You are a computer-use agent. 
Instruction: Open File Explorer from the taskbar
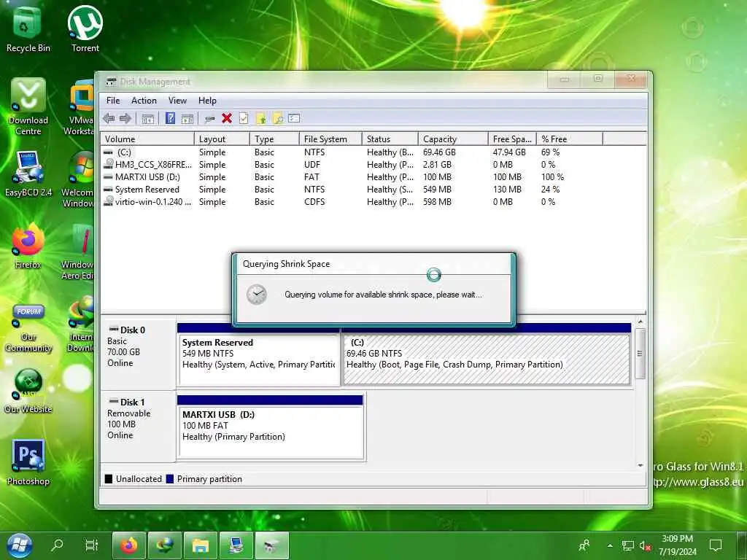pos(201,545)
